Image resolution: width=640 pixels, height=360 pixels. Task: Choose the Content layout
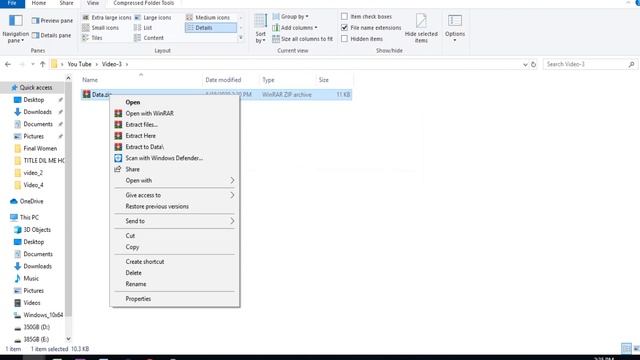point(149,38)
